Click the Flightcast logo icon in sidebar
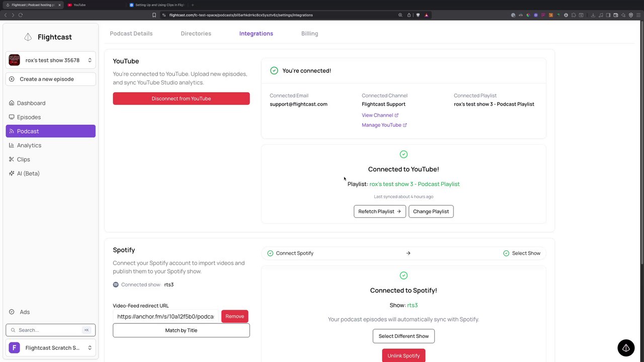644x362 pixels. click(28, 37)
